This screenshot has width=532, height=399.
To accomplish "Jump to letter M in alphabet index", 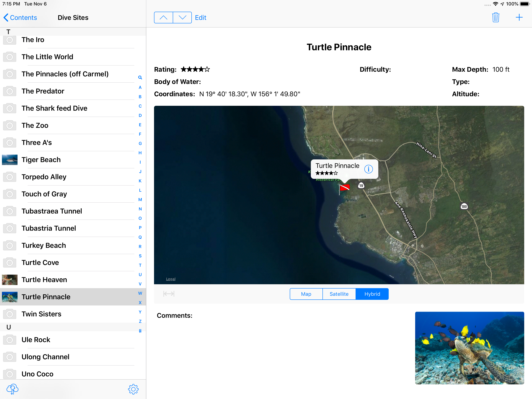I will (x=140, y=199).
